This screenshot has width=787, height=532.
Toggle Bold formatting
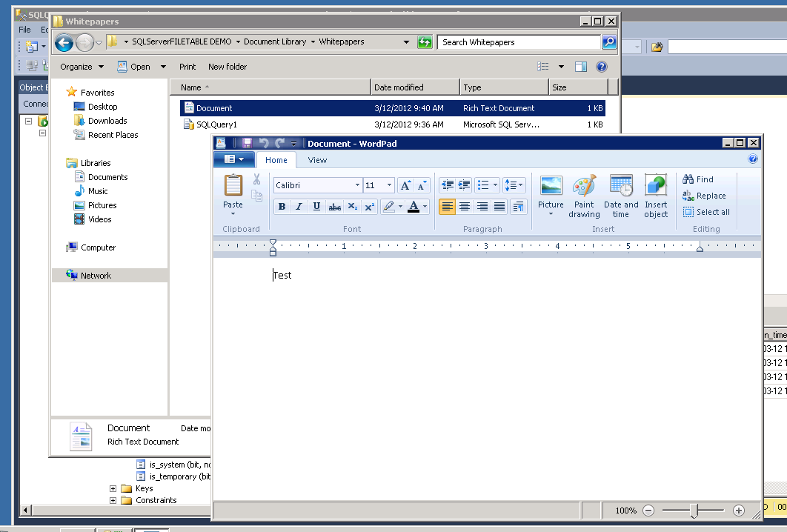click(282, 207)
